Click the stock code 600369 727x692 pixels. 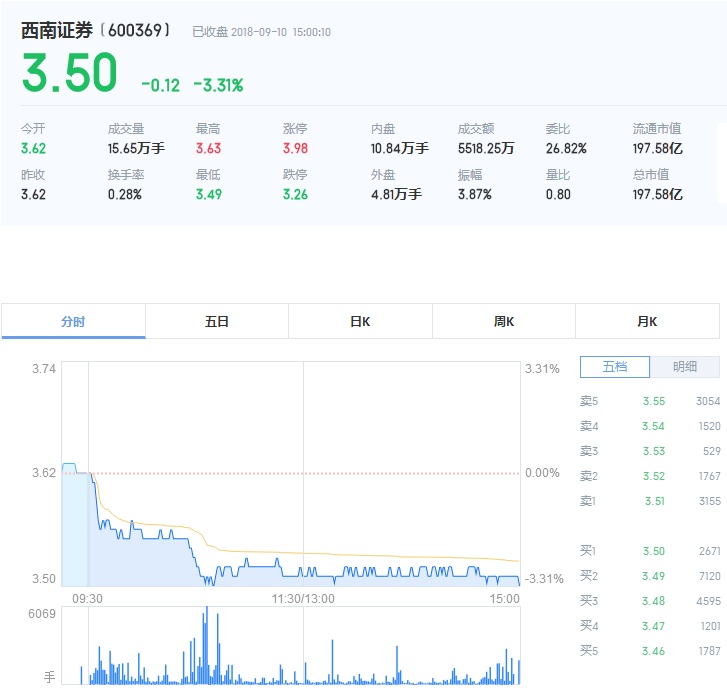pos(135,31)
